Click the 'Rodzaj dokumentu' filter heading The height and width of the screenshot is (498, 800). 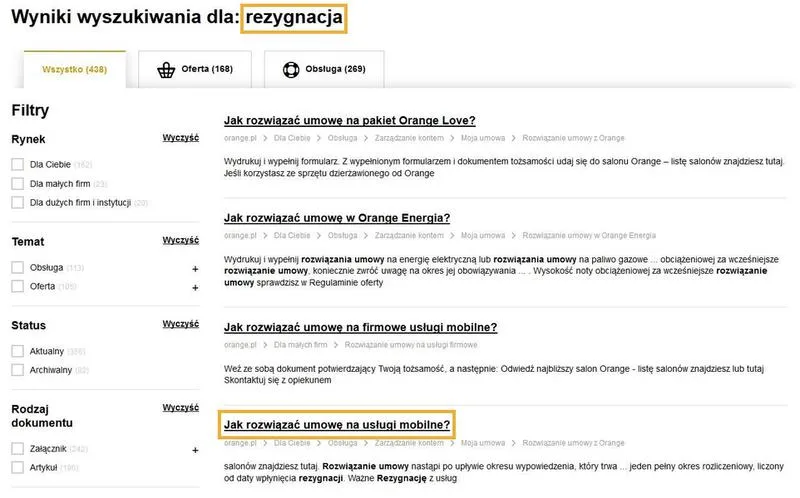(x=42, y=416)
